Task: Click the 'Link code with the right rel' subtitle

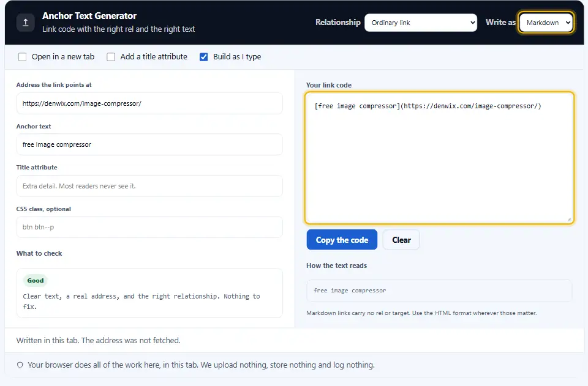Action: (x=118, y=29)
